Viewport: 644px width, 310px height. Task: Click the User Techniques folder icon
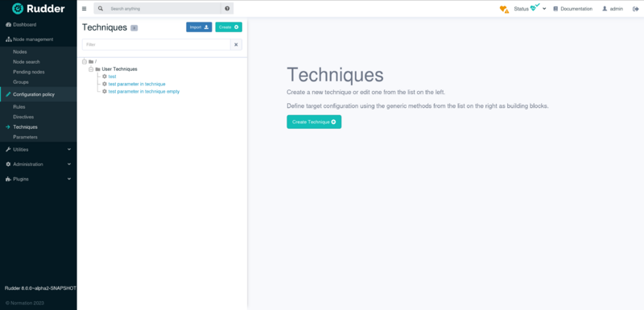(97, 69)
